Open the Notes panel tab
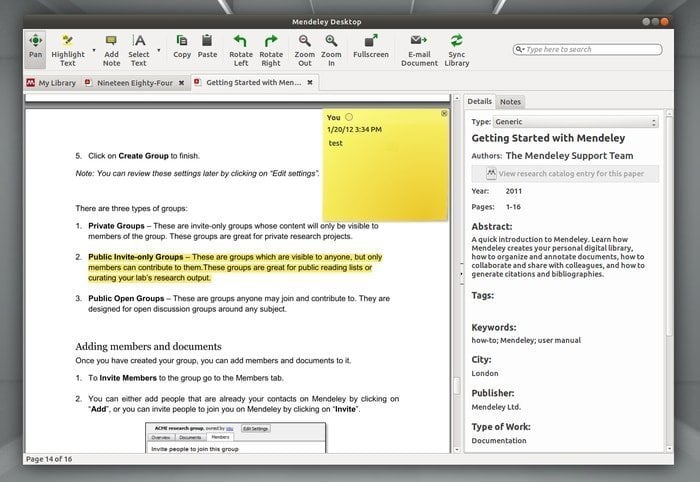700x482 pixels. (510, 102)
